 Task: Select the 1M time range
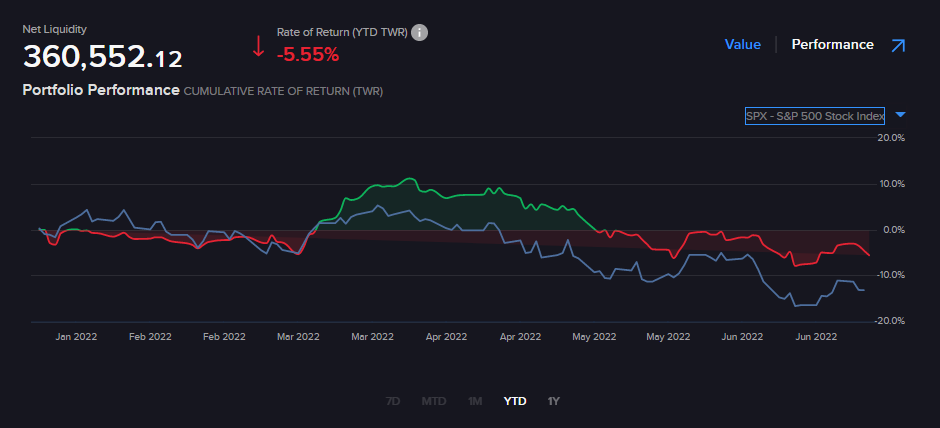click(x=475, y=401)
